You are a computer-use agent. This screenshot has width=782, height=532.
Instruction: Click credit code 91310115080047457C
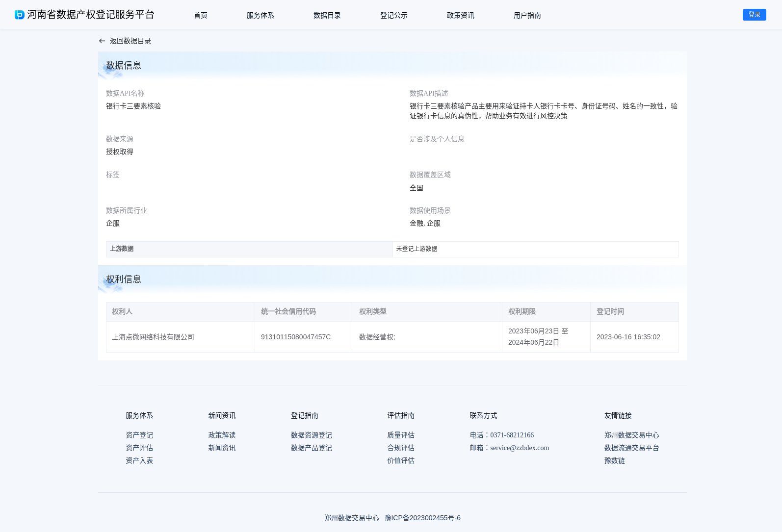296,337
